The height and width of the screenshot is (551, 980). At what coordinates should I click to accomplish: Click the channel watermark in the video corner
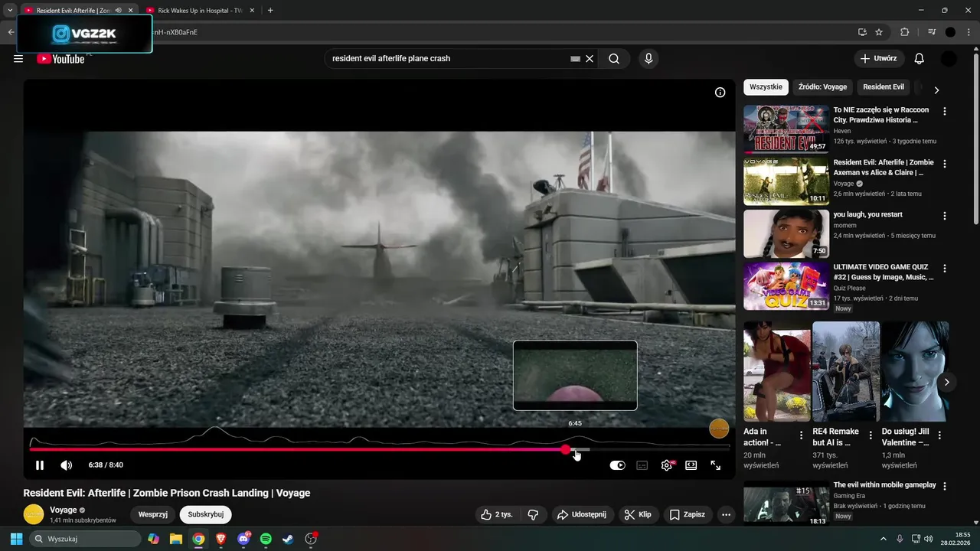pos(719,429)
